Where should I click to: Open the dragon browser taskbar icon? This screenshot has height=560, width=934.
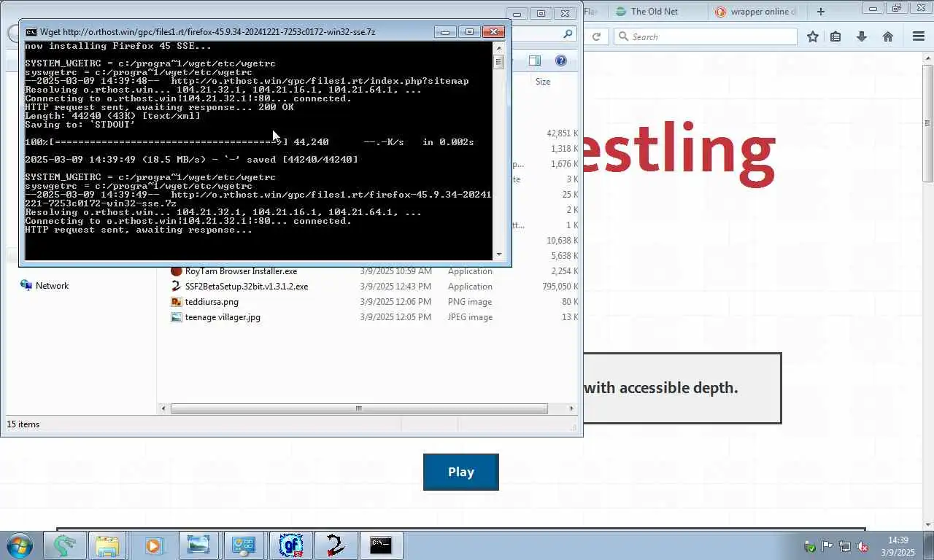[65, 545]
